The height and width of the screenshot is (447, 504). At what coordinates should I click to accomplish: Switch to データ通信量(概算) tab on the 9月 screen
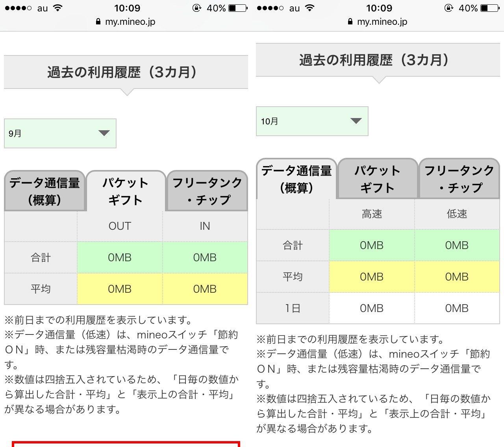tap(44, 191)
